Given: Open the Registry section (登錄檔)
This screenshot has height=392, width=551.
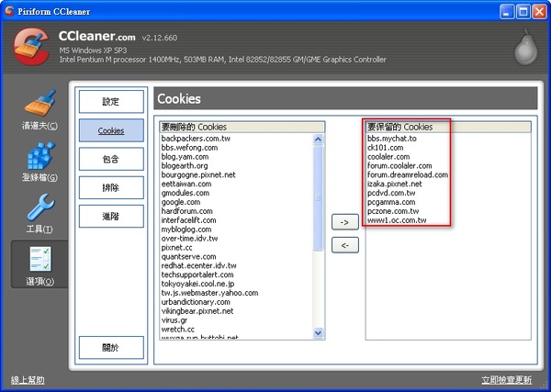Looking at the screenshot, I should click(39, 162).
